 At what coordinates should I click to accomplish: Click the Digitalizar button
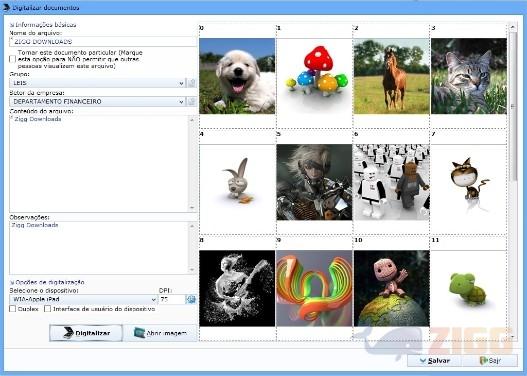[86, 333]
